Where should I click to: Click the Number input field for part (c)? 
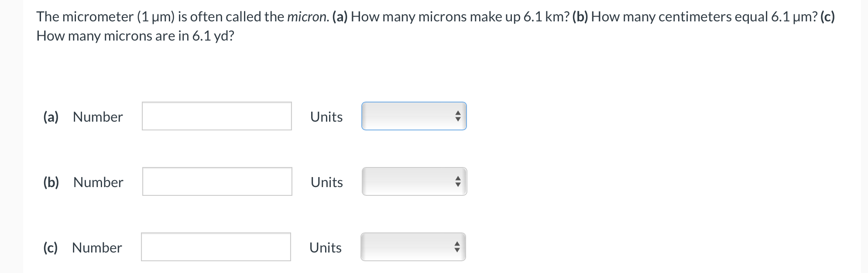pyautogui.click(x=216, y=247)
